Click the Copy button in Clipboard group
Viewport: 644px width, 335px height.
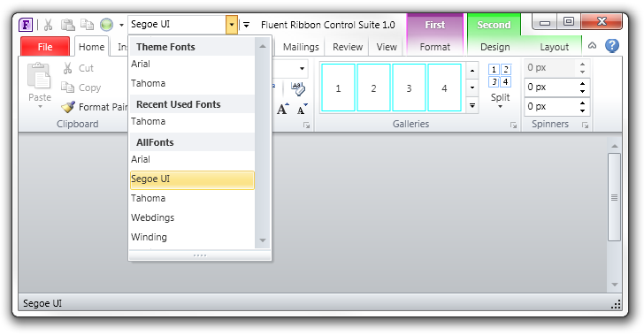click(80, 88)
